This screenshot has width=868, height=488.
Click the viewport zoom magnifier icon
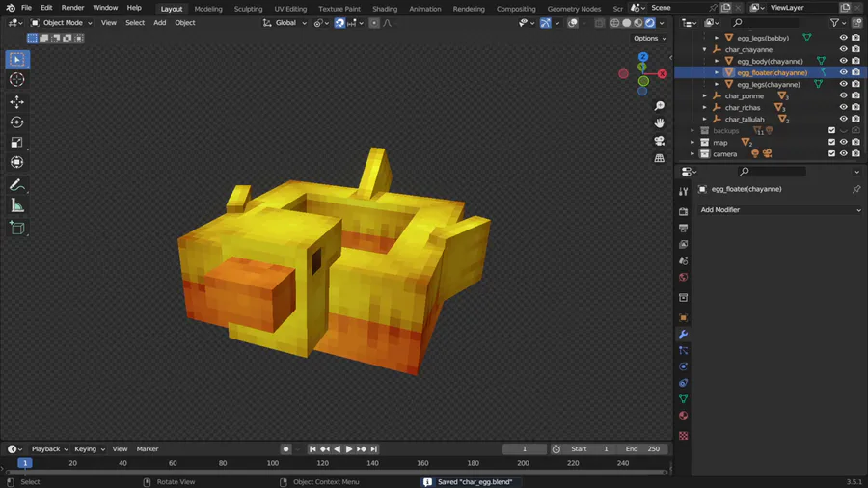tap(660, 106)
